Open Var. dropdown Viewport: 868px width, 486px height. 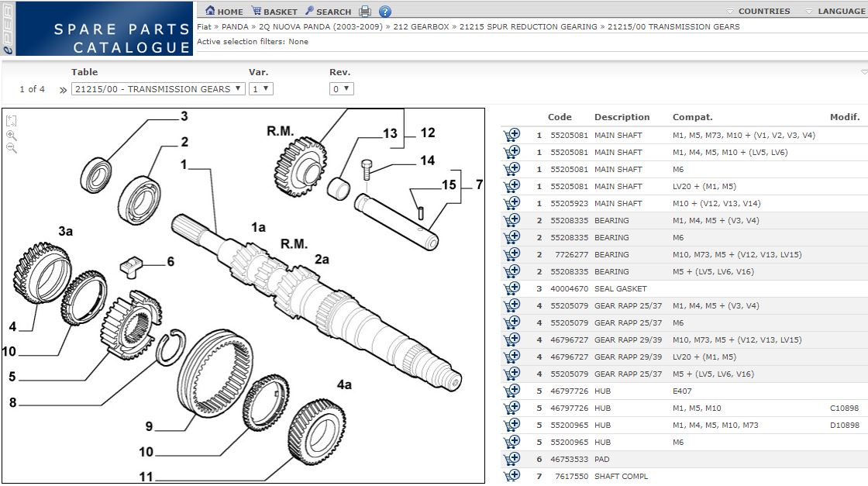pos(260,88)
